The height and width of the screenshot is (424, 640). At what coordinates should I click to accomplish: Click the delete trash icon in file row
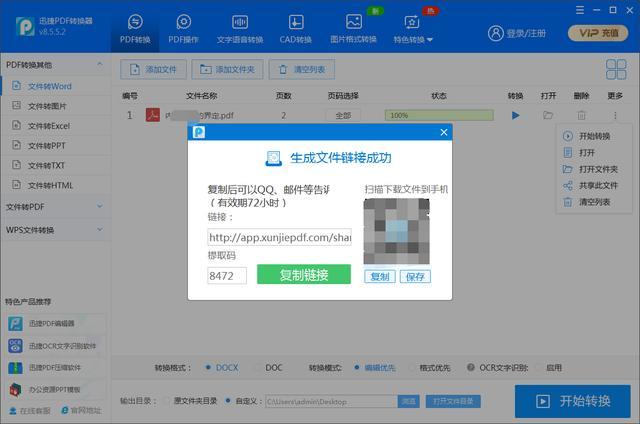581,115
